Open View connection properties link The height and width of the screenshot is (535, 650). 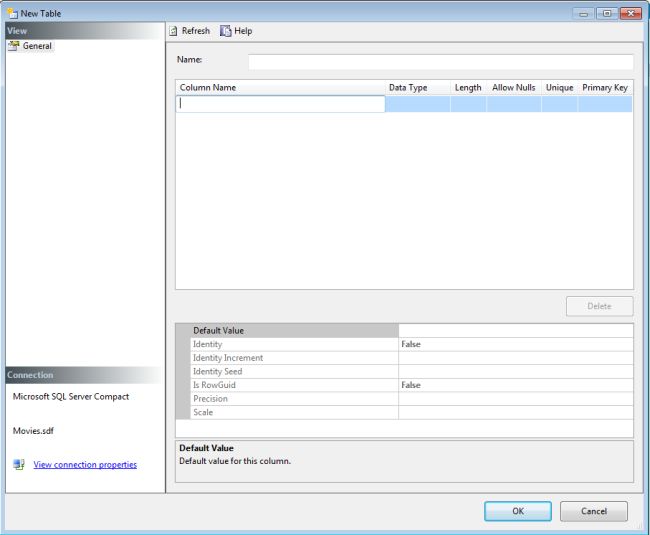click(x=85, y=465)
